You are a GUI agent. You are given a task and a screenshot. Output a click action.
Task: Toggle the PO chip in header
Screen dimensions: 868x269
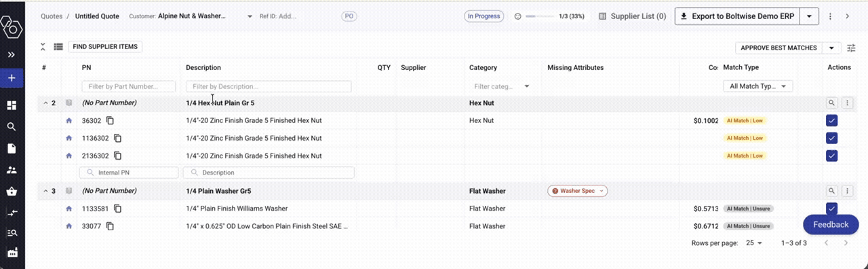coord(349,16)
